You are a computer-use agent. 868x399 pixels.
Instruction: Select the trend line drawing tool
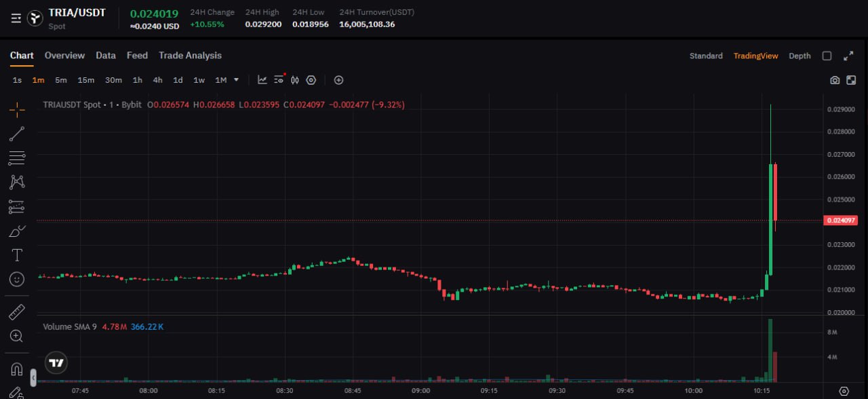17,134
